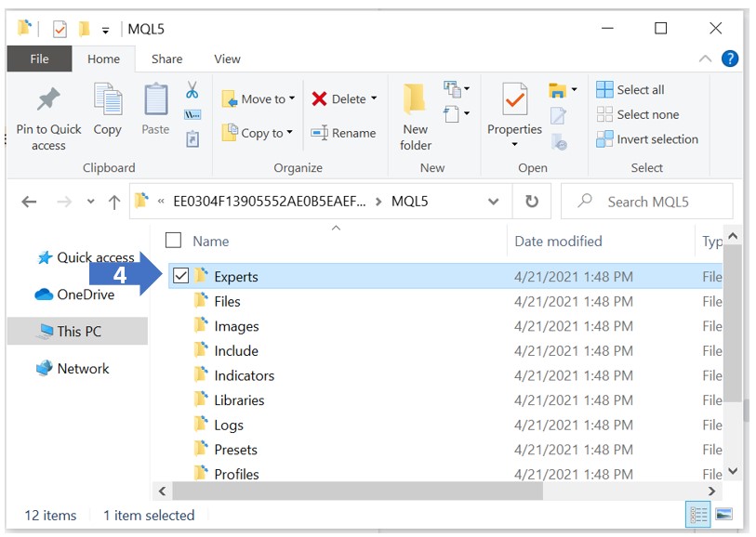Click the Invert selection button
This screenshot has width=756, height=537.
click(x=647, y=139)
